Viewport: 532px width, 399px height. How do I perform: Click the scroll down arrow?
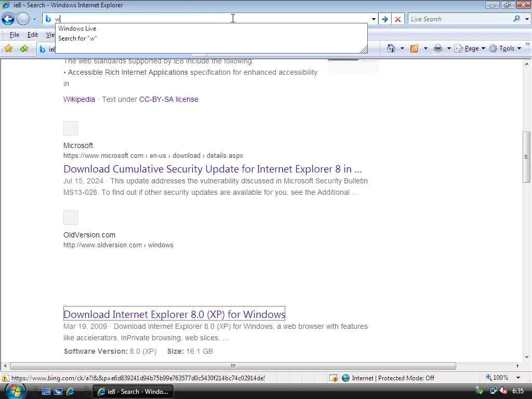tap(527, 357)
